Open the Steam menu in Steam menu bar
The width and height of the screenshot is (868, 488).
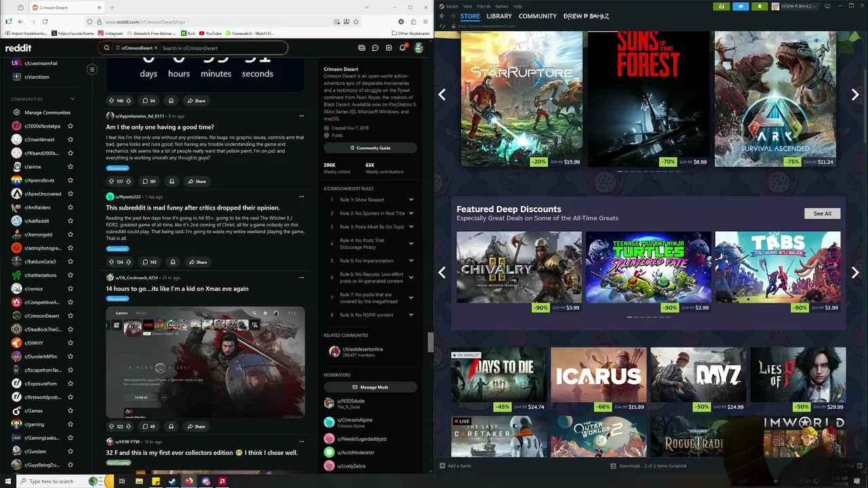(x=452, y=6)
